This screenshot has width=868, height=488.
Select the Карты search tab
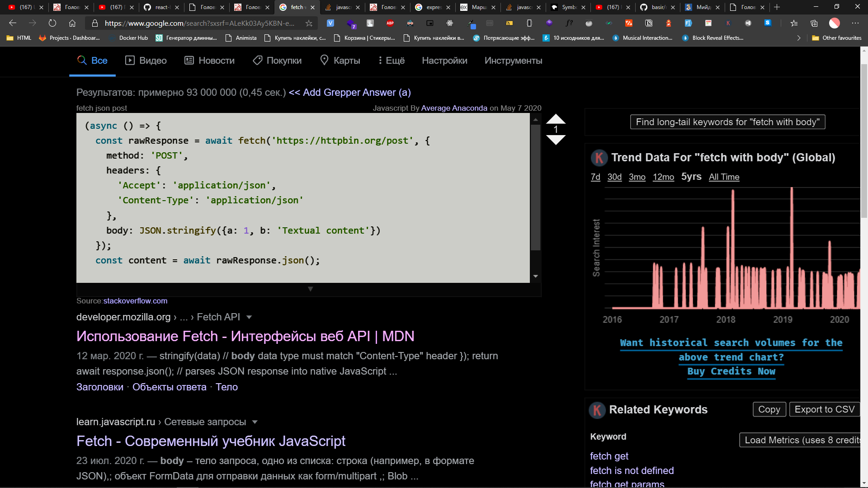pyautogui.click(x=340, y=61)
